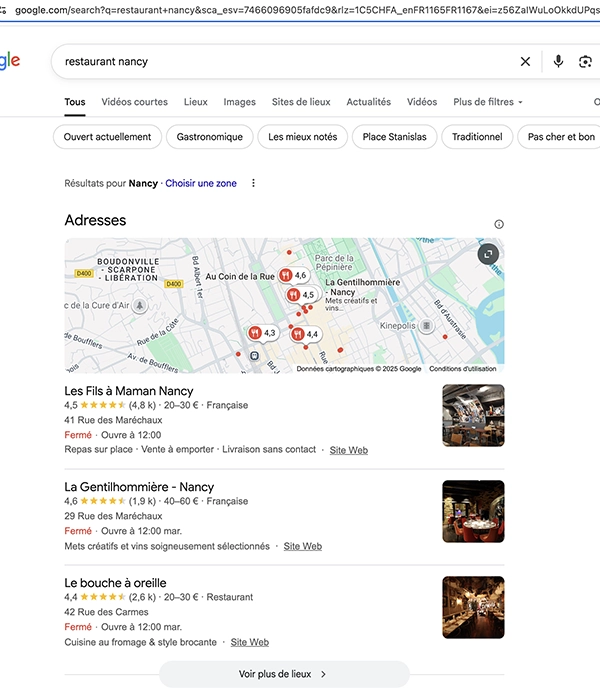This screenshot has height=700, width=600.
Task: Toggle the Traditionnel filter chip
Action: pyautogui.click(x=477, y=137)
